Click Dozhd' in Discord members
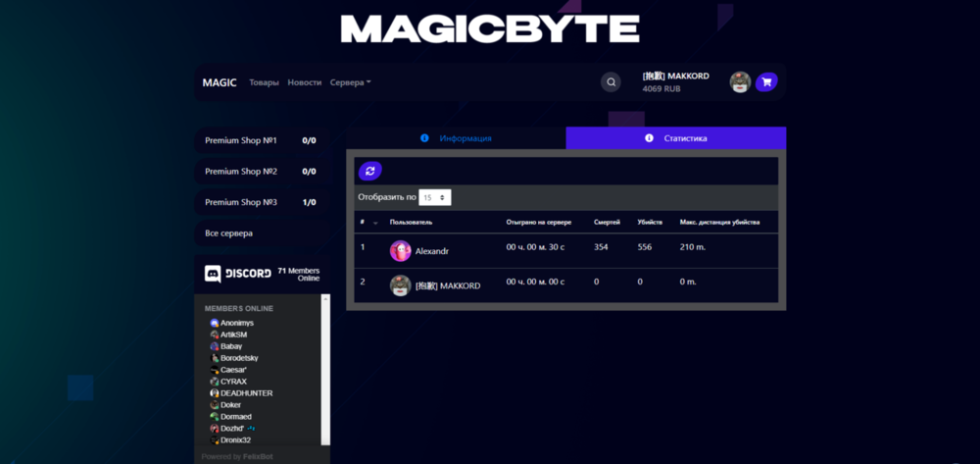 pos(232,429)
